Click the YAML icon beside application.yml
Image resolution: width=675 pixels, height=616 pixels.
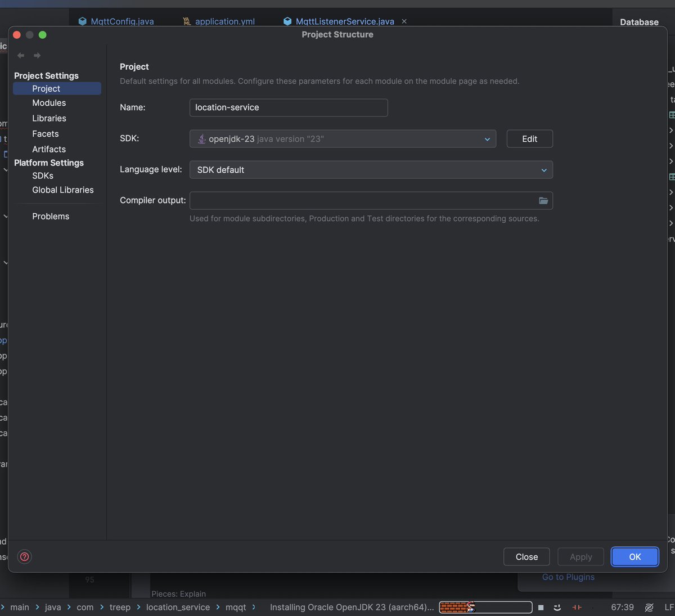point(186,21)
